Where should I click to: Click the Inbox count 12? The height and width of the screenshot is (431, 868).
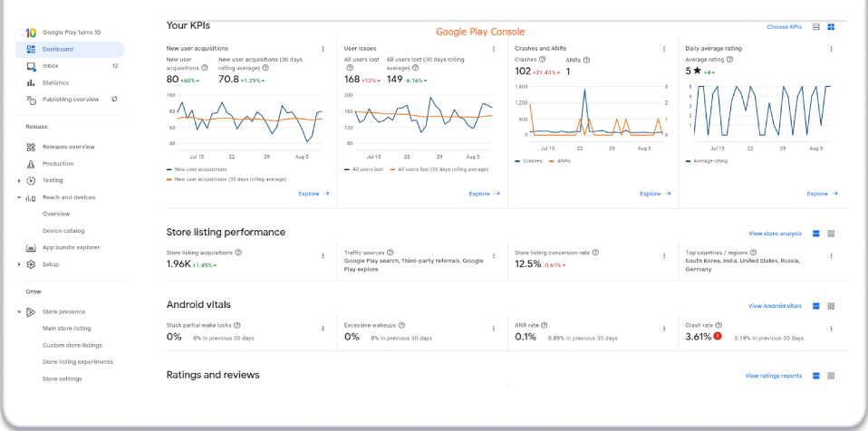click(x=115, y=66)
